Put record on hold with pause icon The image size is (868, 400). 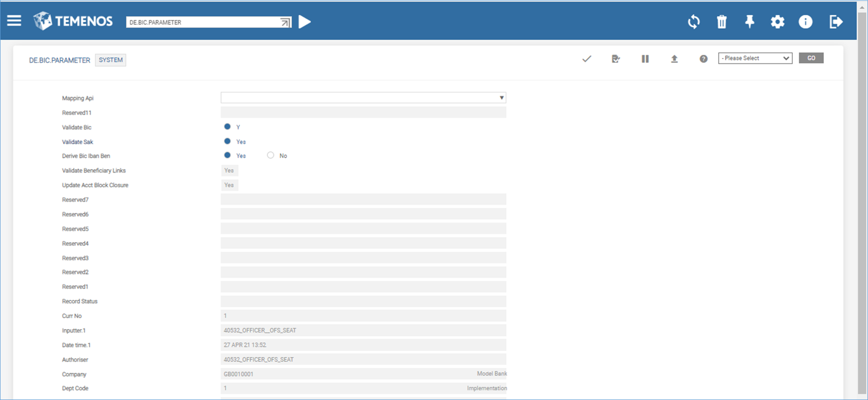click(x=645, y=59)
